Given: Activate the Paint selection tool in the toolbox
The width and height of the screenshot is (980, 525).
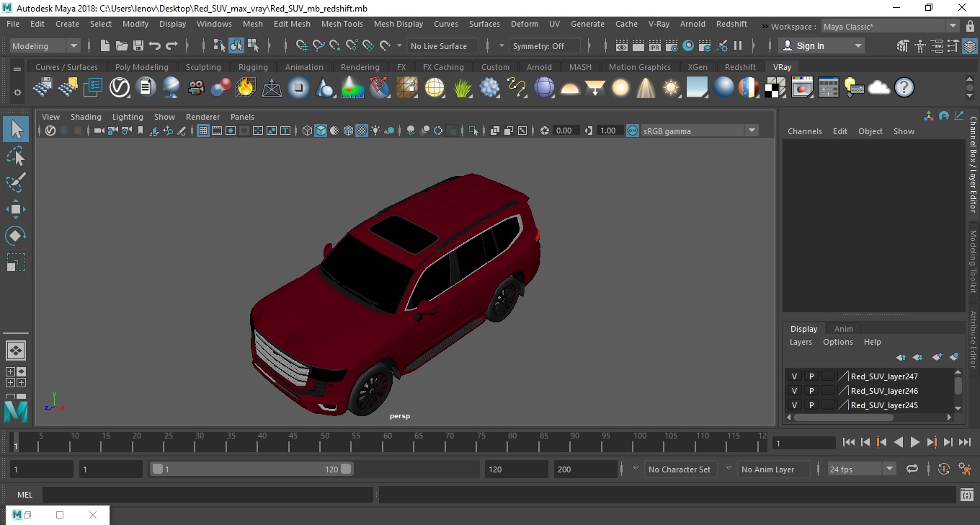Looking at the screenshot, I should tap(16, 182).
